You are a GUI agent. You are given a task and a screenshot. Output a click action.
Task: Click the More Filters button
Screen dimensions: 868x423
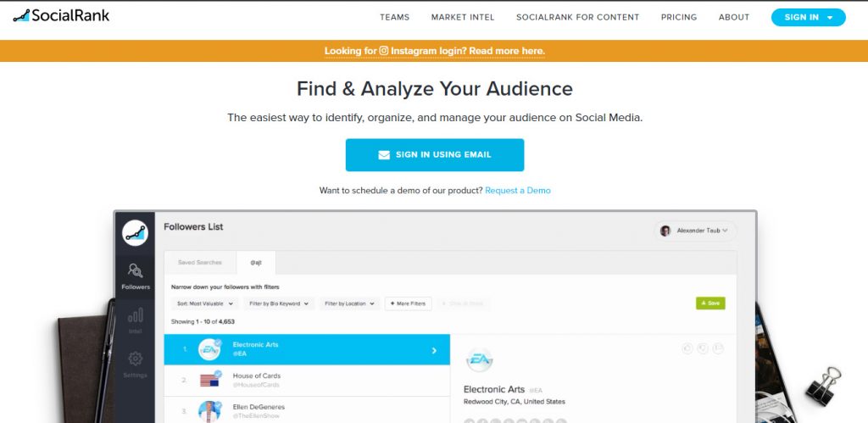408,303
